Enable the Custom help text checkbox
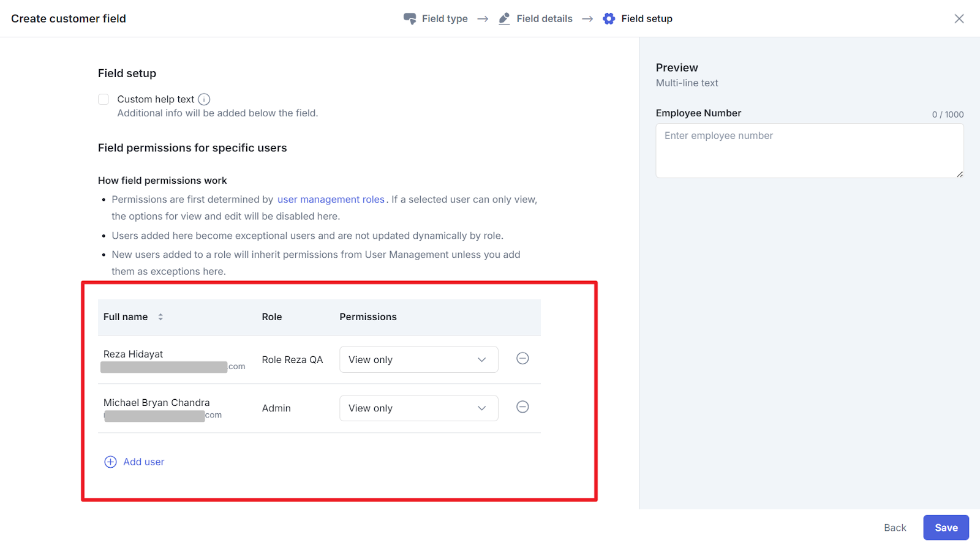The width and height of the screenshot is (980, 551). pos(104,99)
